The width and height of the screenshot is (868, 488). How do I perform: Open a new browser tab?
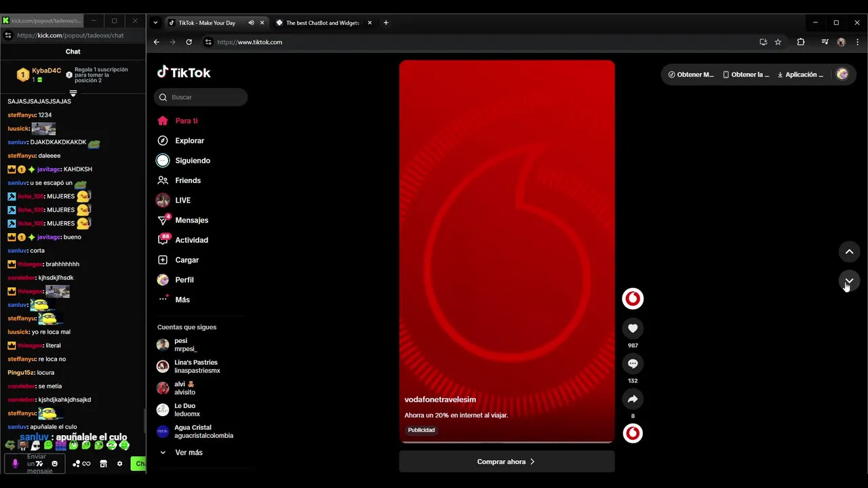pyautogui.click(x=386, y=22)
